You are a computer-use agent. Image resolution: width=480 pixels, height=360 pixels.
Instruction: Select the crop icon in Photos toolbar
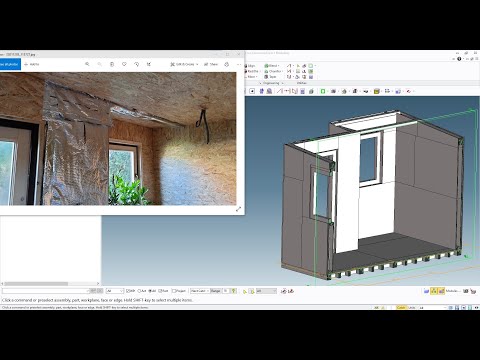(149, 64)
